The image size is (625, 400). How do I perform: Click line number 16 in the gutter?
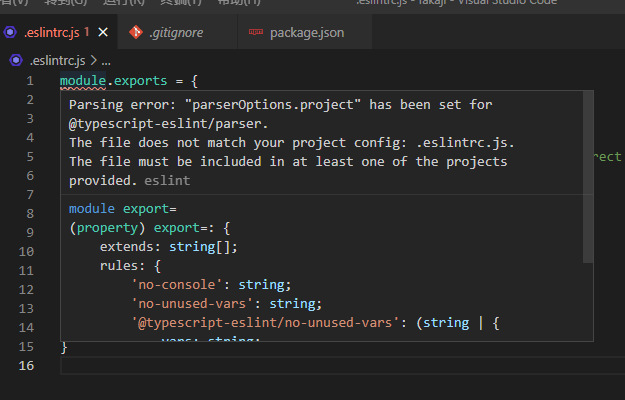pyautogui.click(x=26, y=366)
